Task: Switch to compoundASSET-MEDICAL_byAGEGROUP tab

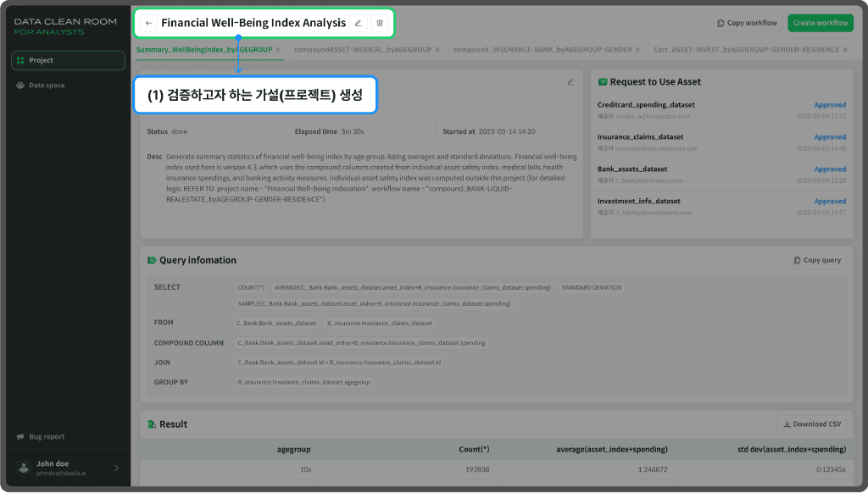Action: [x=363, y=50]
